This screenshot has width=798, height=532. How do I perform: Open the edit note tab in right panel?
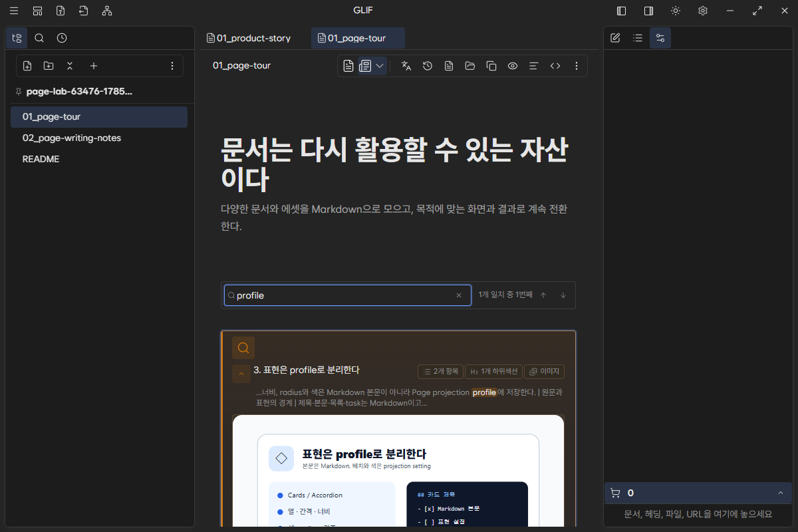615,38
